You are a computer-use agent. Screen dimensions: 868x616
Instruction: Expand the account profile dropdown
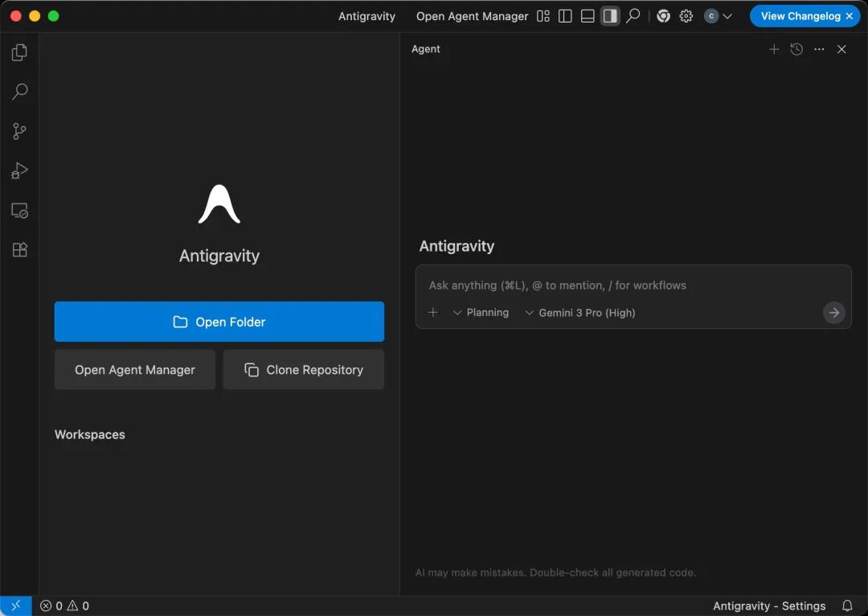point(719,16)
